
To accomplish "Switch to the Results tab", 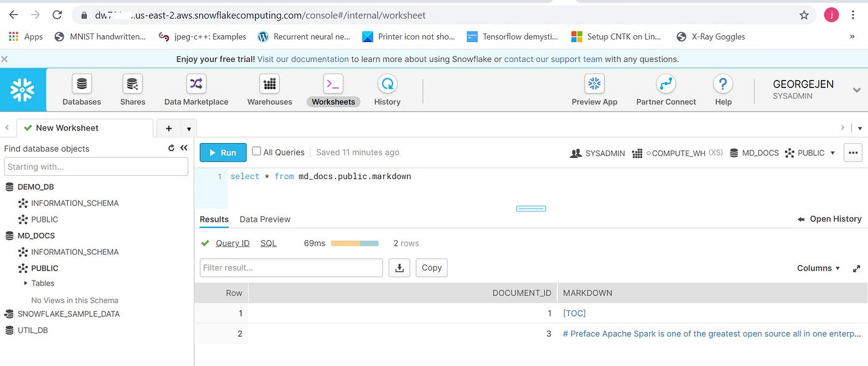I will pos(214,219).
